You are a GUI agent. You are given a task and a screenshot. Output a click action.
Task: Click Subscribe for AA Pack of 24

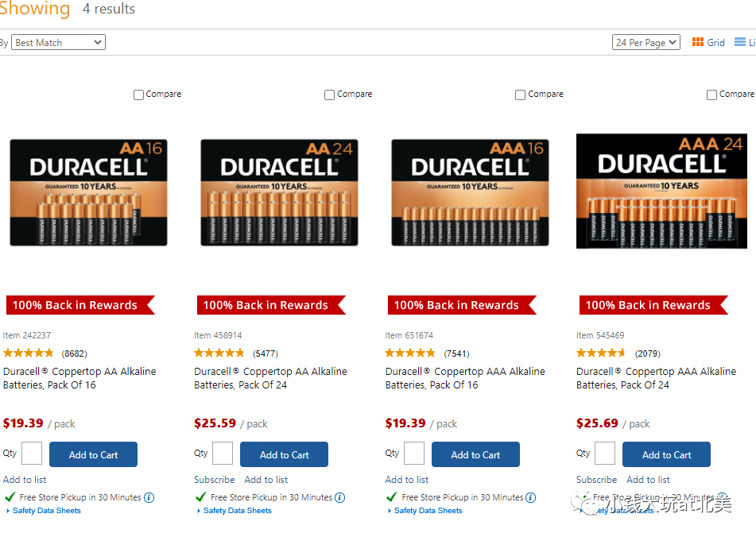pos(214,480)
